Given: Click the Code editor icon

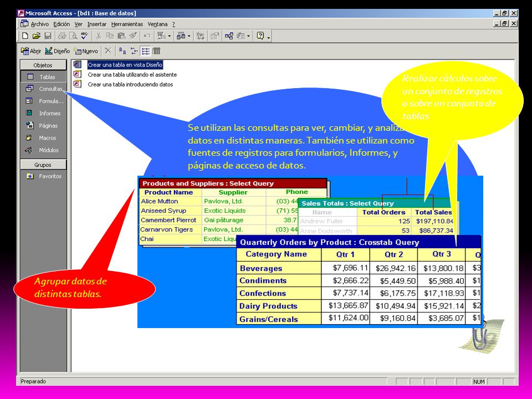Looking at the screenshot, I should click(x=201, y=35).
